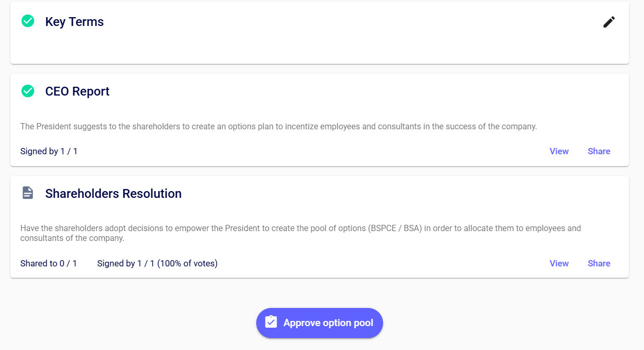View the Shareholders Resolution document
The width and height of the screenshot is (644, 350).
[x=559, y=263]
